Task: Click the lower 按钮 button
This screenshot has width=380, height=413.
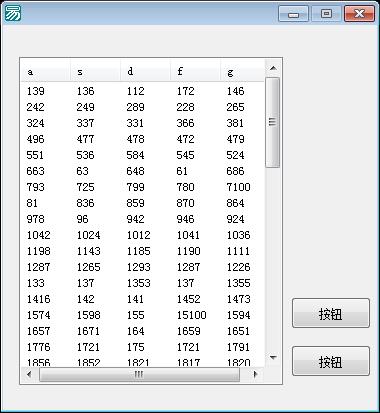Action: [x=331, y=361]
